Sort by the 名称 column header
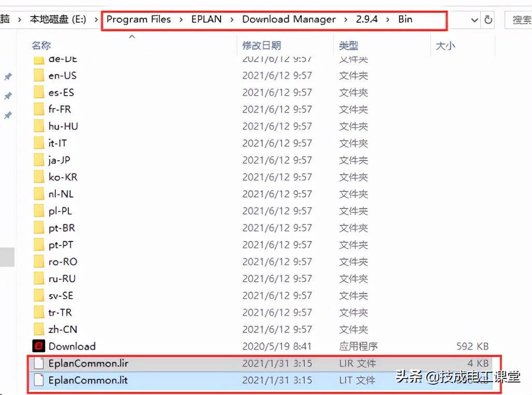Image resolution: width=532 pixels, height=395 pixels. 41,45
